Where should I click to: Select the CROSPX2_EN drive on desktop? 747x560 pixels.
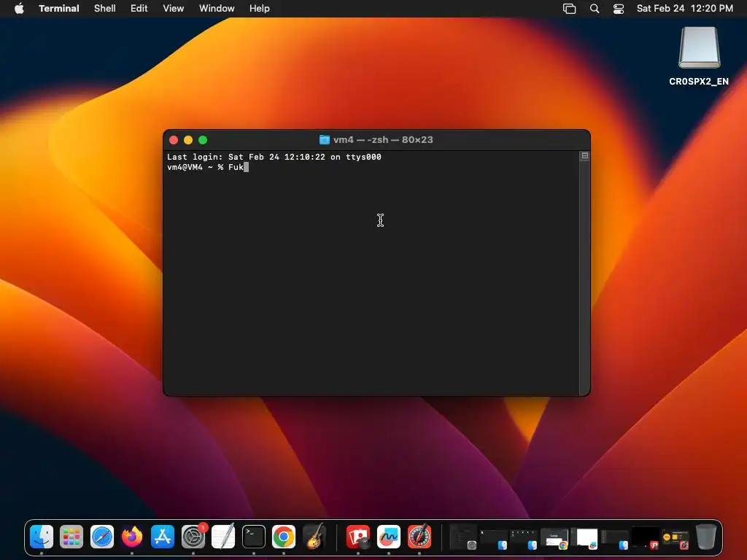coord(699,56)
